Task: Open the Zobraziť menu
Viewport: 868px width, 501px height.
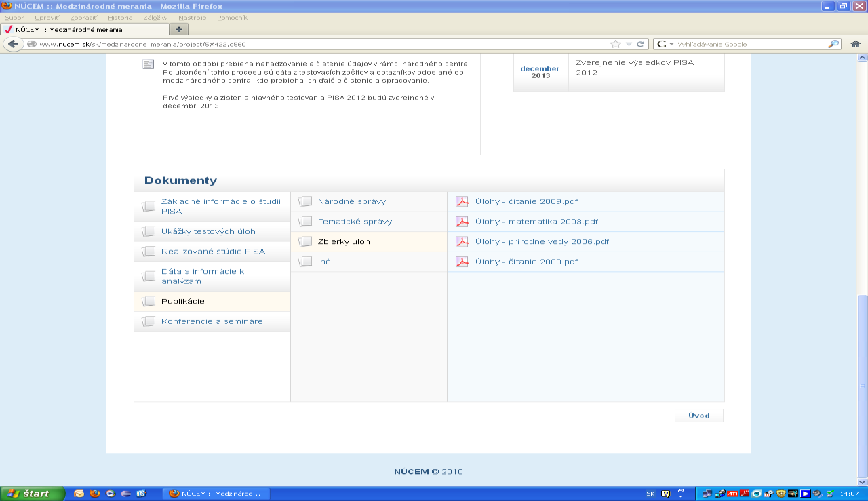Action: pos(83,17)
